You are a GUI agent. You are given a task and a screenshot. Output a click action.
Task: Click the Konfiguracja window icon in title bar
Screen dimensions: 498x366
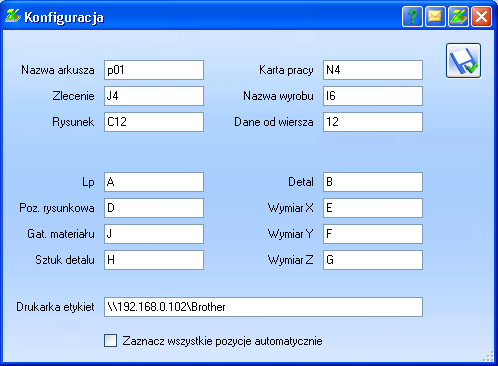(x=13, y=16)
